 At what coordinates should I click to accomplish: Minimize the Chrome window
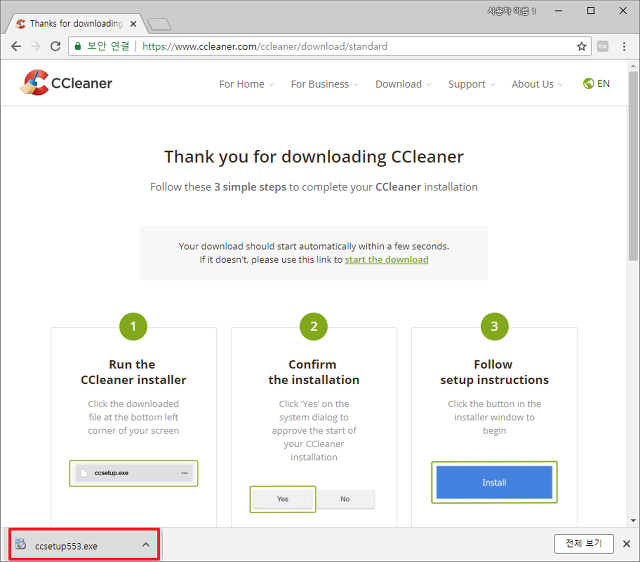pos(558,11)
